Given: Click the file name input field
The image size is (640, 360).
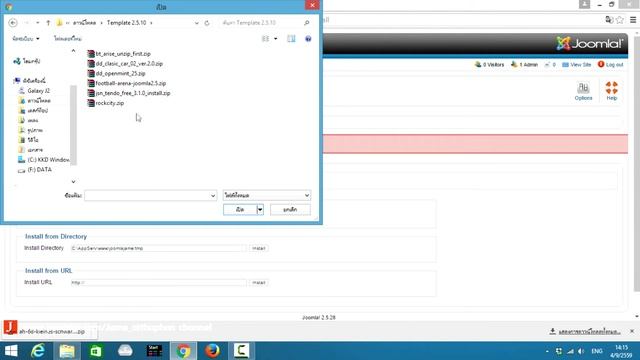Looking at the screenshot, I should [x=147, y=196].
